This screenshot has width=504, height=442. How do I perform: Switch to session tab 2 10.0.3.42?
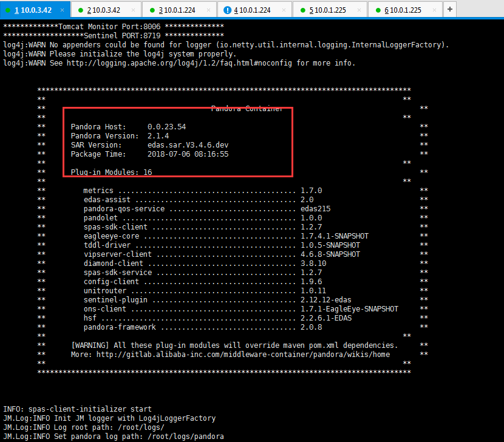point(107,10)
